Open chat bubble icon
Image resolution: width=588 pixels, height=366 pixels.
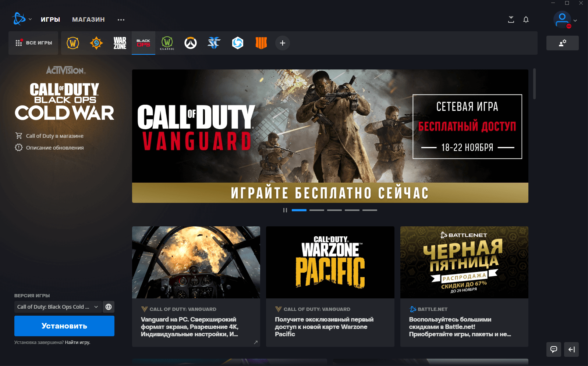554,349
